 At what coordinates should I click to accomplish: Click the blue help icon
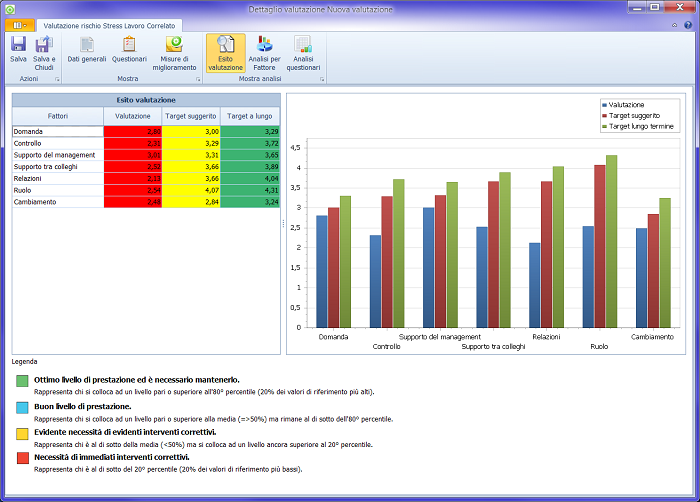pos(689,24)
